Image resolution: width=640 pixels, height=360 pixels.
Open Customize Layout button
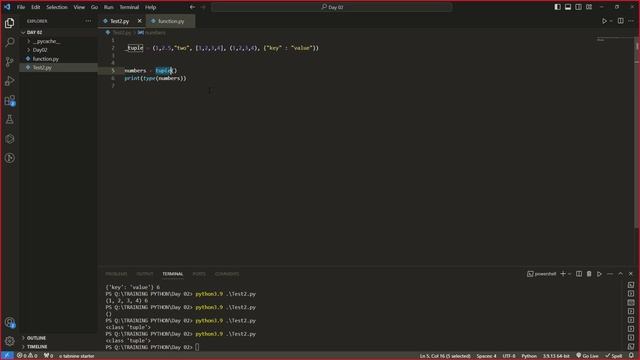tap(589, 7)
